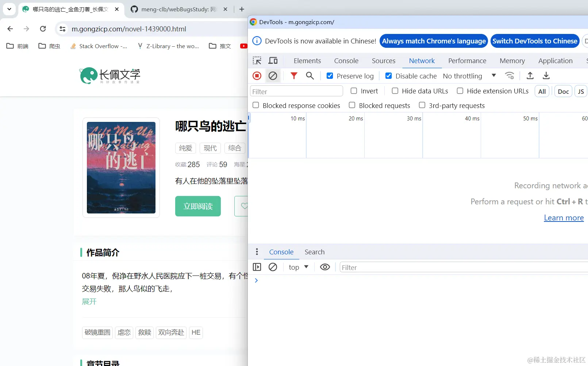This screenshot has width=588, height=366.
Task: Open the Z-Library bookmark
Action: pyautogui.click(x=168, y=46)
